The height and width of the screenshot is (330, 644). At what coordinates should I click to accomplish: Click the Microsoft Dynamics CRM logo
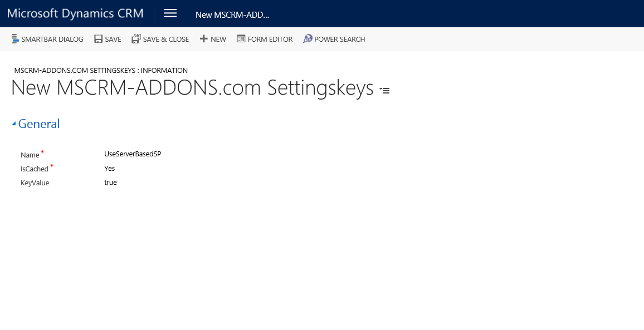point(75,13)
